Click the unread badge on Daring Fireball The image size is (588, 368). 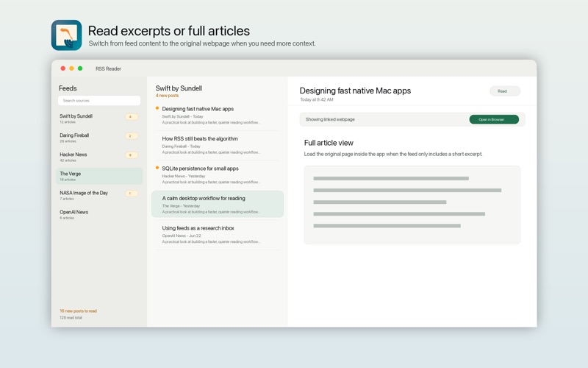point(132,136)
